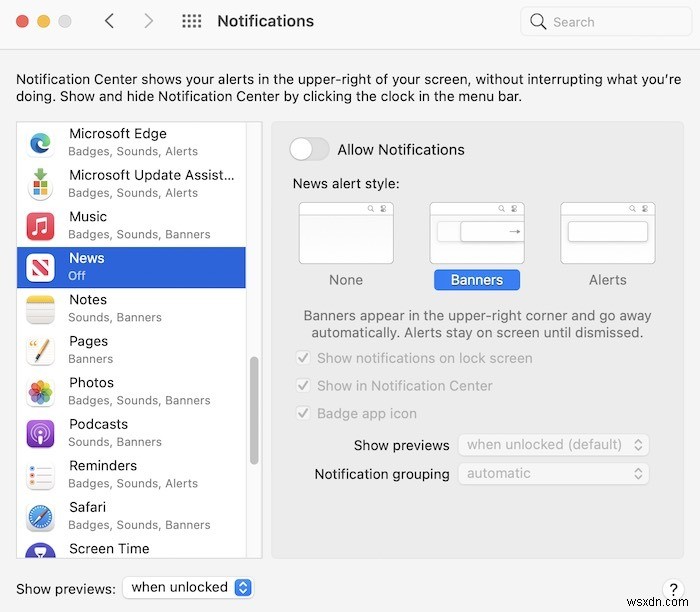The image size is (700, 612).
Task: Click the Alerts label
Action: point(608,280)
